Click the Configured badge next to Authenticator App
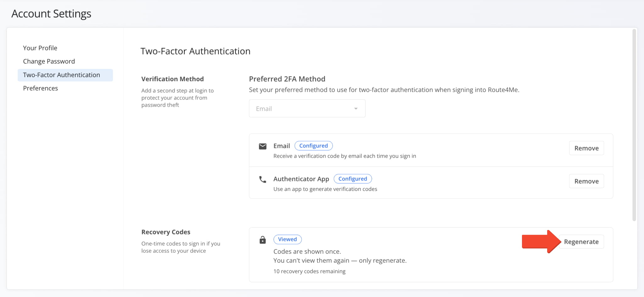This screenshot has height=297, width=644. click(353, 179)
